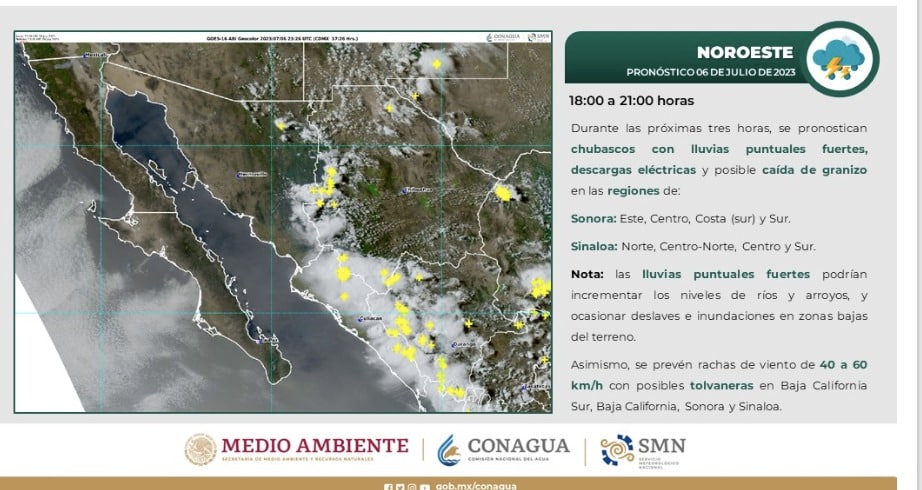This screenshot has width=922, height=490.
Task: Click the descargas eléctricas highlighted text
Action: coord(633,170)
